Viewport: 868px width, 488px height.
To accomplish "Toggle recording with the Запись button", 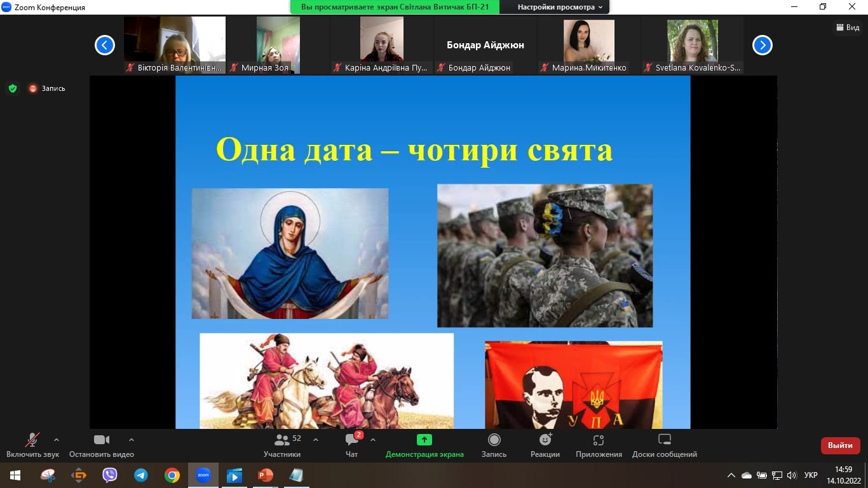I will click(494, 440).
